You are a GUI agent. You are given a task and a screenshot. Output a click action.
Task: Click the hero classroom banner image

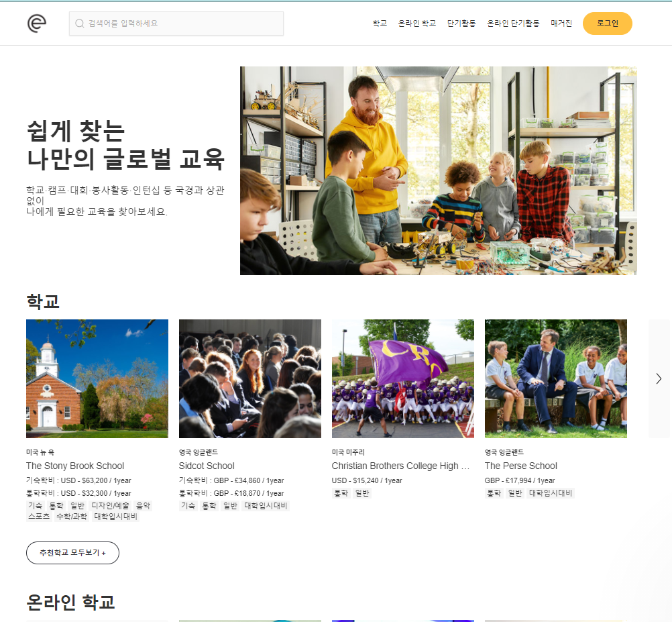pyautogui.click(x=439, y=170)
